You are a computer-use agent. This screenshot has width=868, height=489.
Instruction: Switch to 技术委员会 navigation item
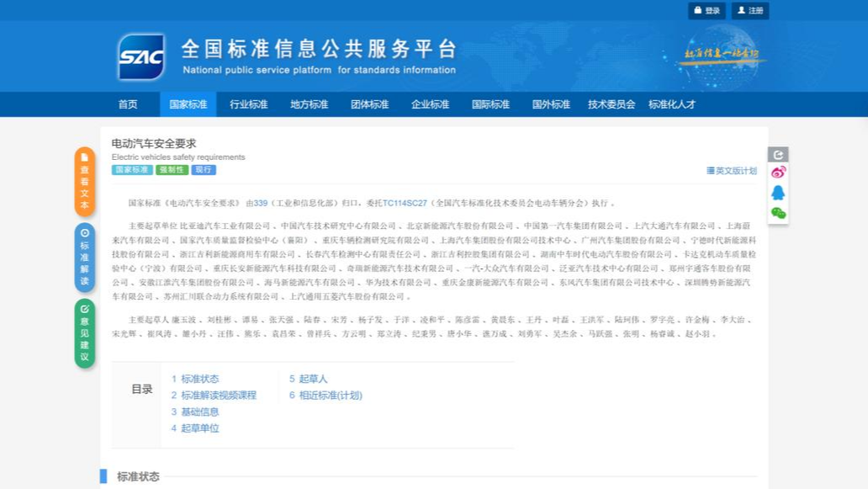click(x=611, y=104)
